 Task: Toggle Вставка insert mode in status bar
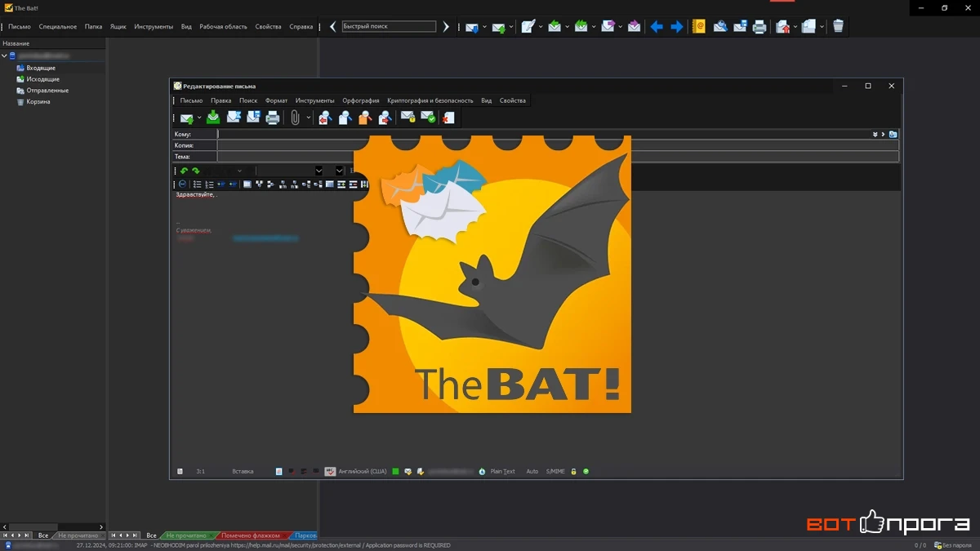pos(243,472)
